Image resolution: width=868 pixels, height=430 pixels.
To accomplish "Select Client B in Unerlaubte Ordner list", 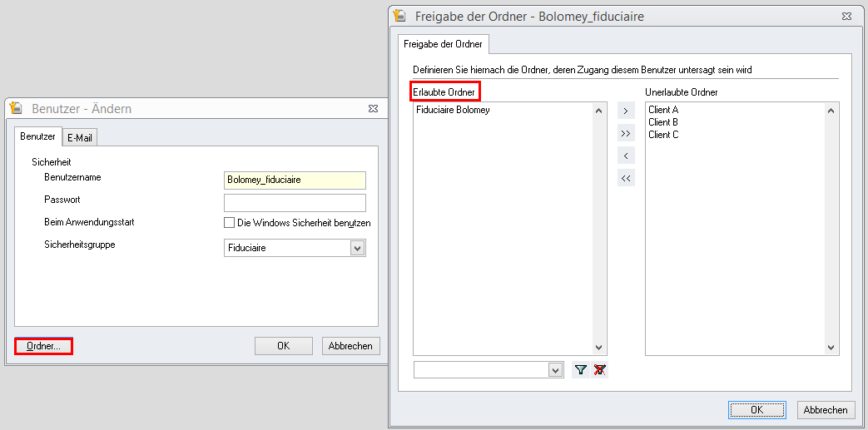I will point(663,122).
